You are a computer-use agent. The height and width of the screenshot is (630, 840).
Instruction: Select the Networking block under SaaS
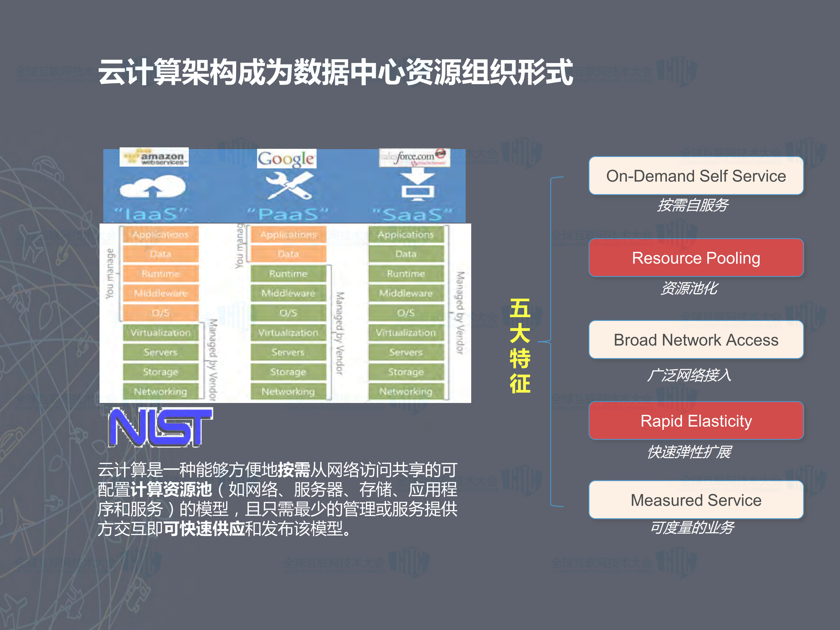coord(405,392)
